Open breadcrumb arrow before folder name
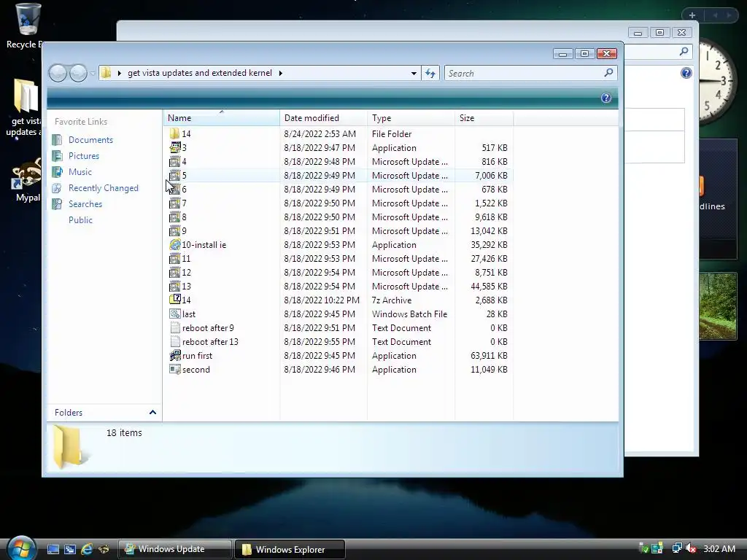Viewport: 747px width, 560px height. (x=119, y=73)
